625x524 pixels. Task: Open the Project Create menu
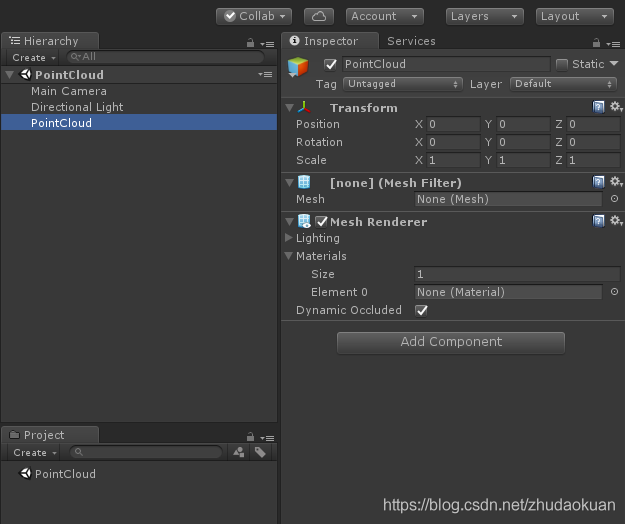[x=35, y=453]
